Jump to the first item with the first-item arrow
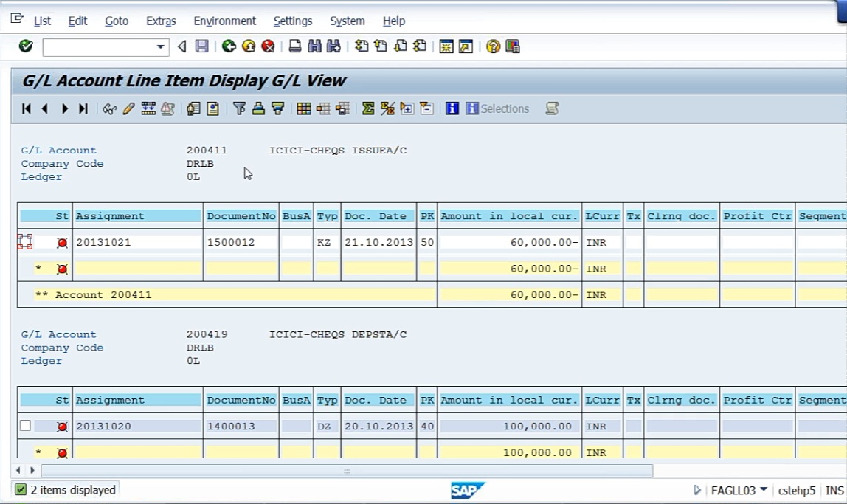Viewport: 847px width, 504px height. pos(26,108)
